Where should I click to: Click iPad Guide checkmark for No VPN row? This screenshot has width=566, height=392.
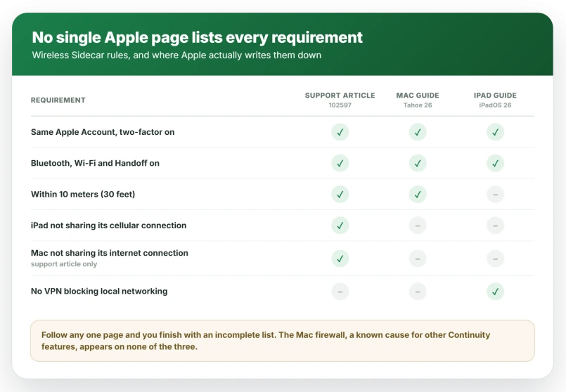tap(495, 292)
